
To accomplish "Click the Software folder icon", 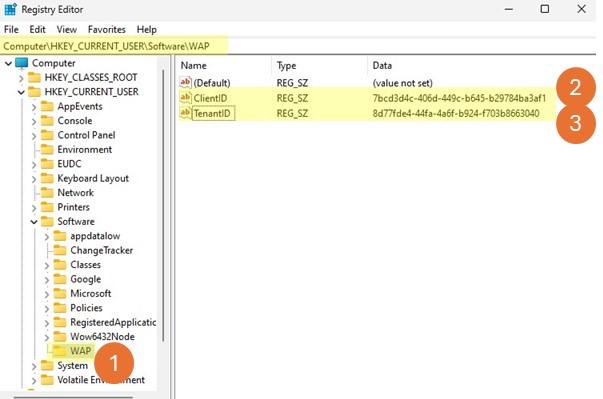I will click(x=47, y=221).
